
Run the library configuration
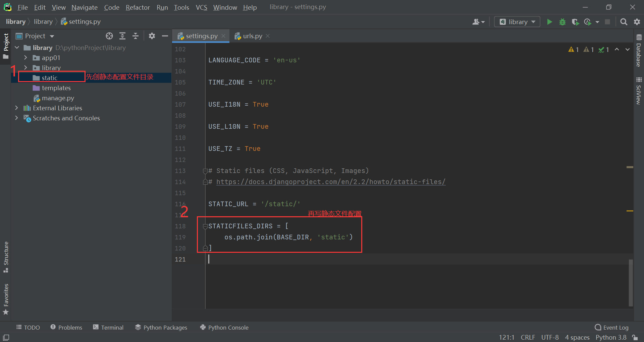[x=549, y=22]
